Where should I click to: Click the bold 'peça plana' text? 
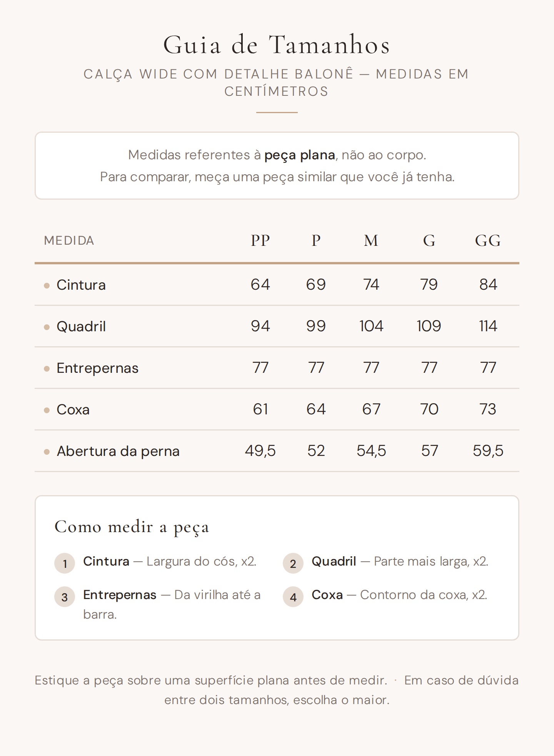300,155
